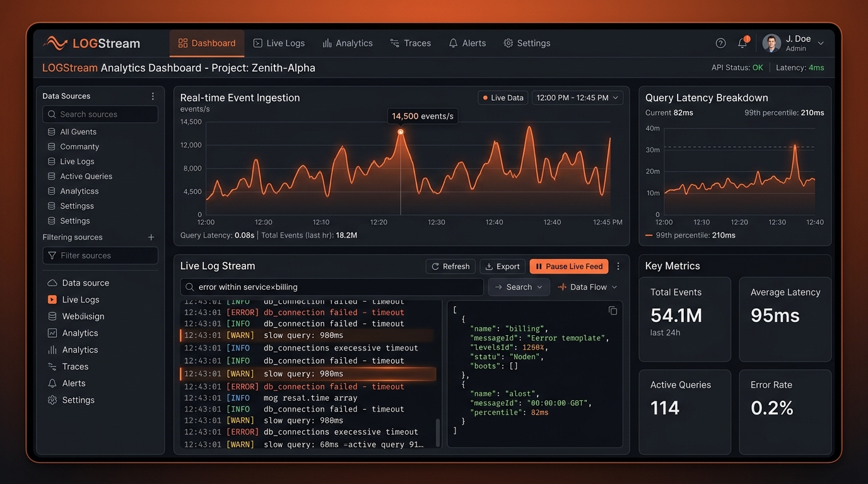This screenshot has height=484, width=868.
Task: Click the log list vertical scrollbar
Action: [x=438, y=433]
